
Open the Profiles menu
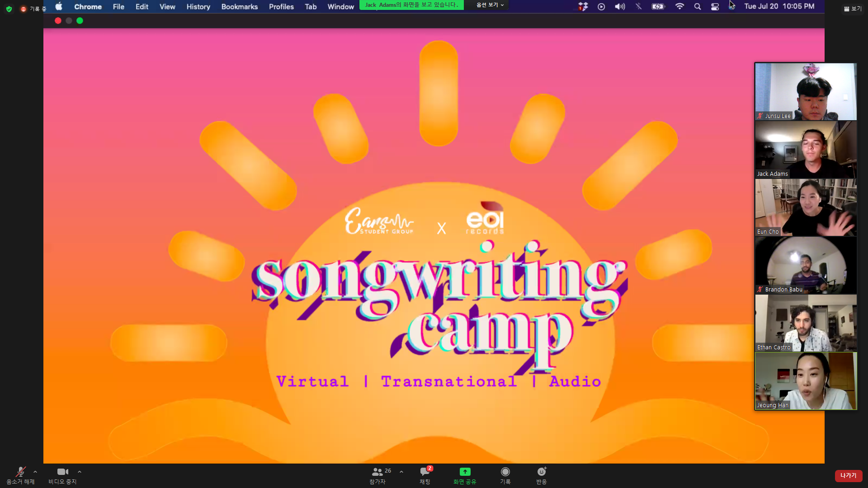(281, 7)
